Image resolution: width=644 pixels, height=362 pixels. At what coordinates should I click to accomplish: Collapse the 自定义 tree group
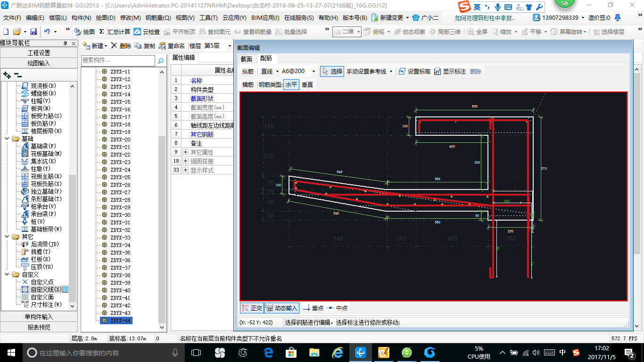coord(7,274)
